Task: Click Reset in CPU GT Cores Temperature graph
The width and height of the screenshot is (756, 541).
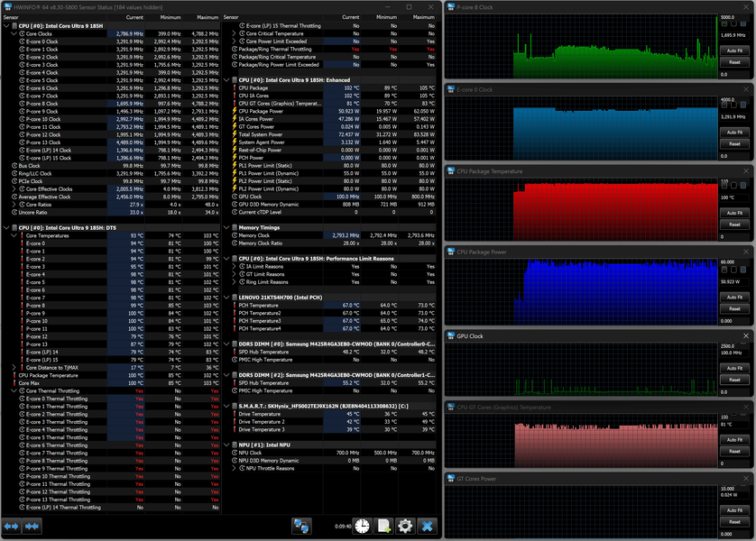Action: pyautogui.click(x=734, y=452)
